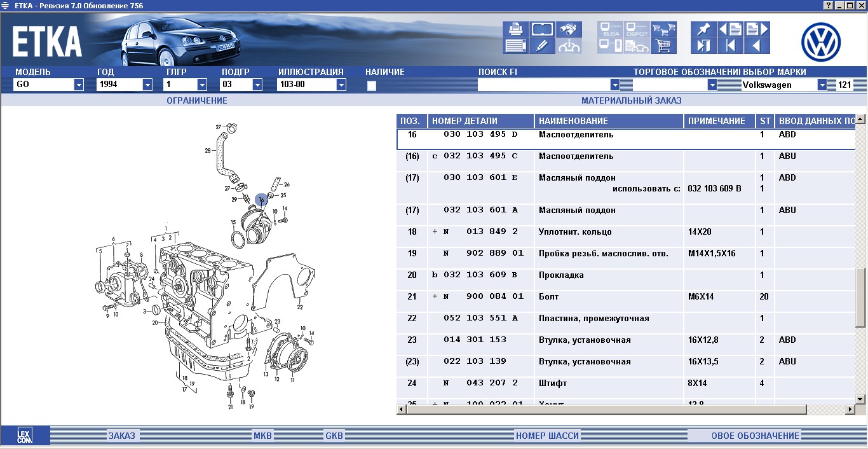This screenshot has width=868, height=449.
Task: Click the pushpin icon
Action: click(x=703, y=29)
